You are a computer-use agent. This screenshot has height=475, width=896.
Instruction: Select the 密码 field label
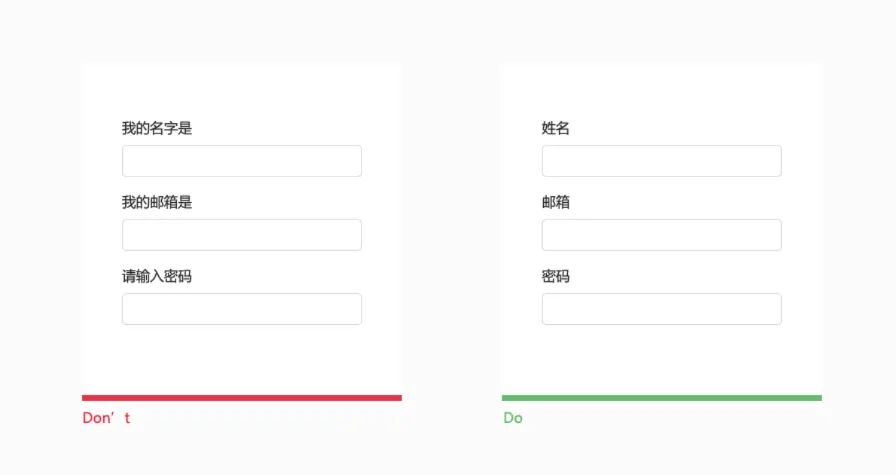[x=556, y=276]
